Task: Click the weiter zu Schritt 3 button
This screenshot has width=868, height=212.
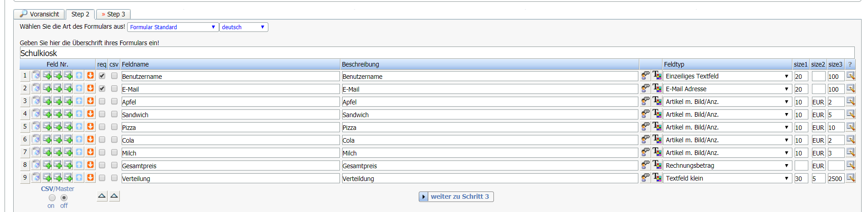Action: 456,196
